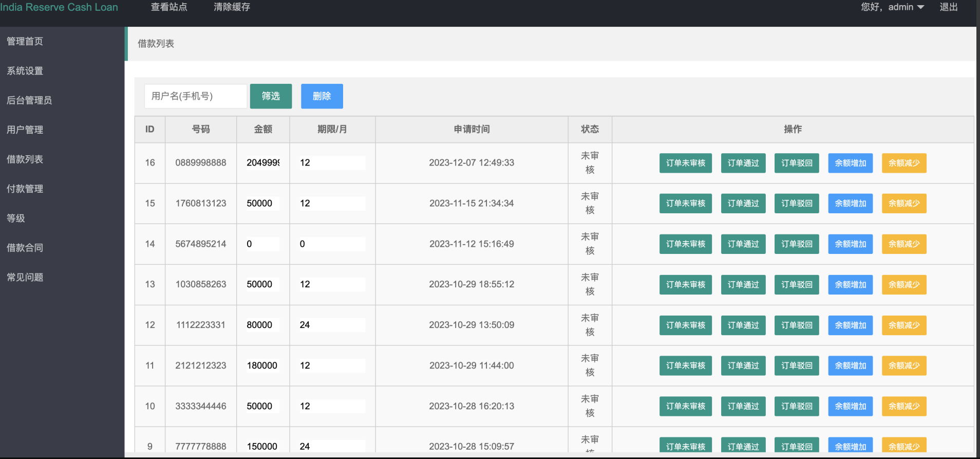This screenshot has height=459, width=980.
Task: Edit term field for ID 16
Action: tap(332, 163)
